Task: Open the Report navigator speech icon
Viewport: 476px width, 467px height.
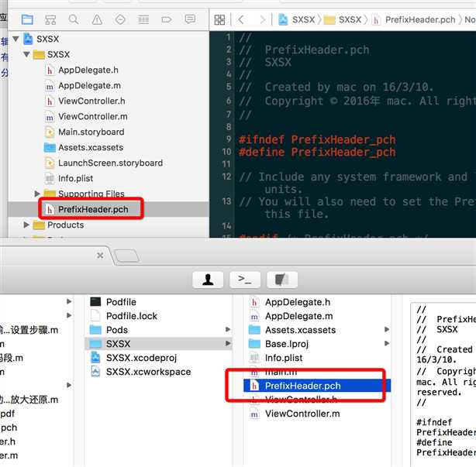Action: pyautogui.click(x=190, y=19)
